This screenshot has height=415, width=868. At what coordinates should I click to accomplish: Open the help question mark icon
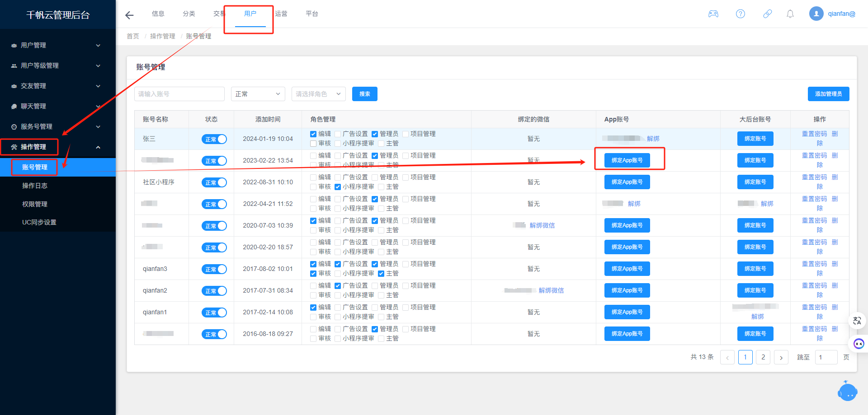point(741,14)
